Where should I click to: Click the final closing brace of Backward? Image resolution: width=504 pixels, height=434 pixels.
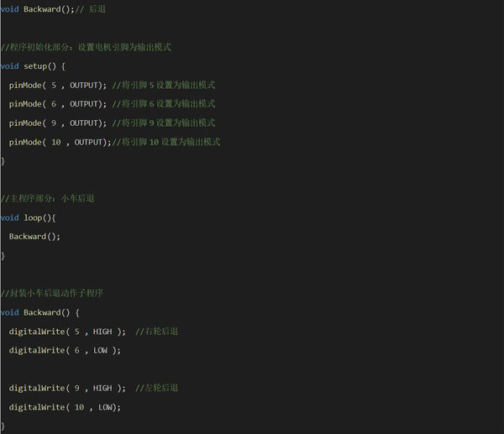point(3,426)
